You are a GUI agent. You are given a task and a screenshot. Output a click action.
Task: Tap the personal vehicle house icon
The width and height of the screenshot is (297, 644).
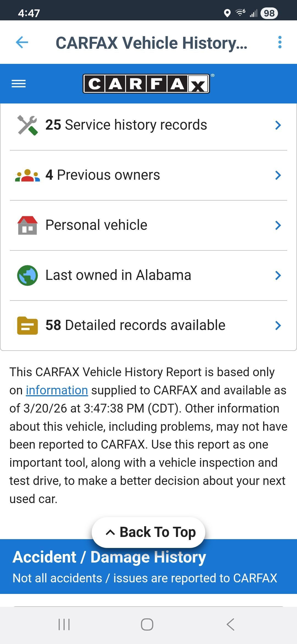tap(27, 225)
